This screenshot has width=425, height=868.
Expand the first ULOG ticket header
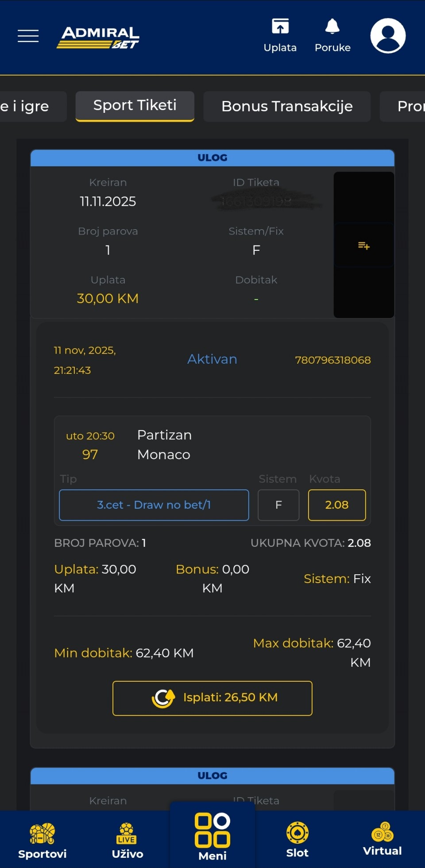tap(212, 158)
